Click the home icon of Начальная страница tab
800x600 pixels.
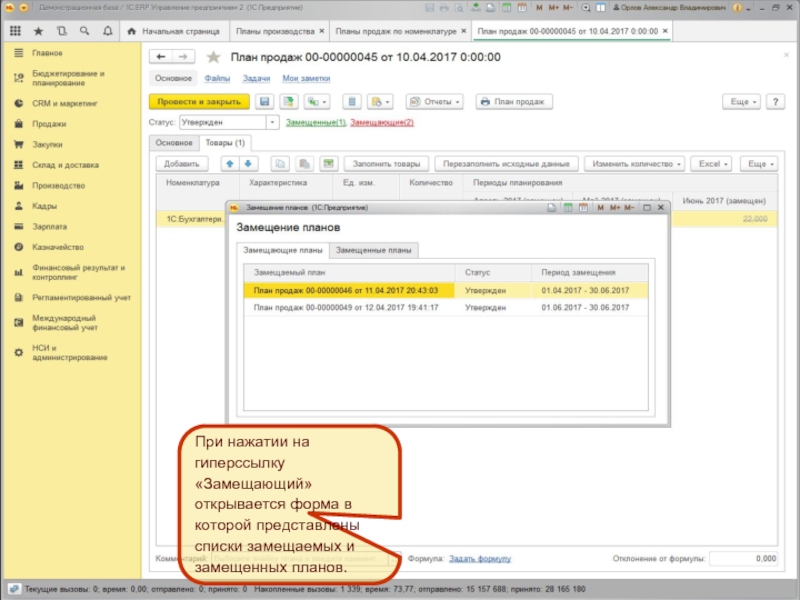pyautogui.click(x=130, y=32)
